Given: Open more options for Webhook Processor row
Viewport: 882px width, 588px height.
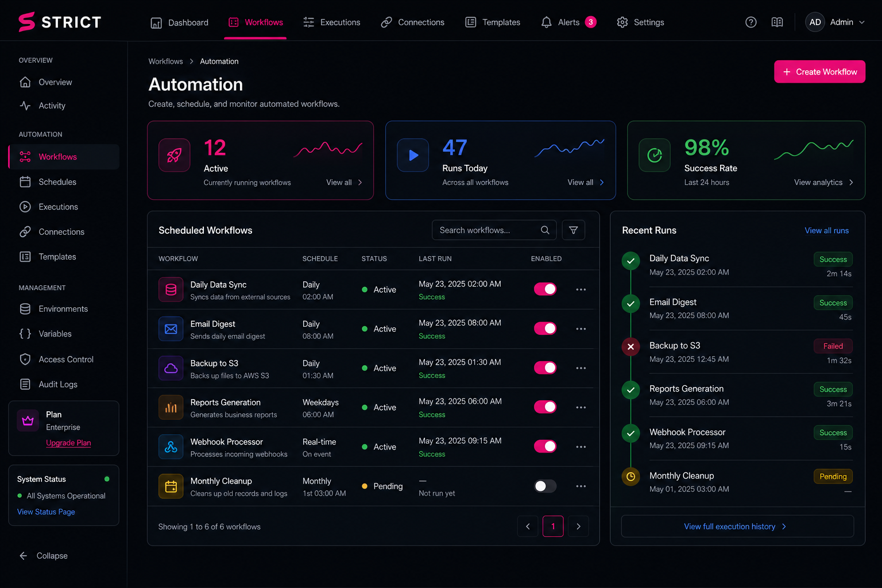Looking at the screenshot, I should (581, 447).
